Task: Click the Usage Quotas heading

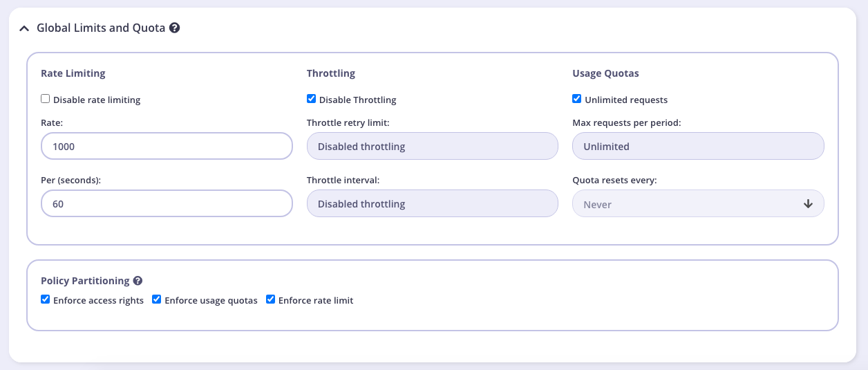Action: click(605, 73)
